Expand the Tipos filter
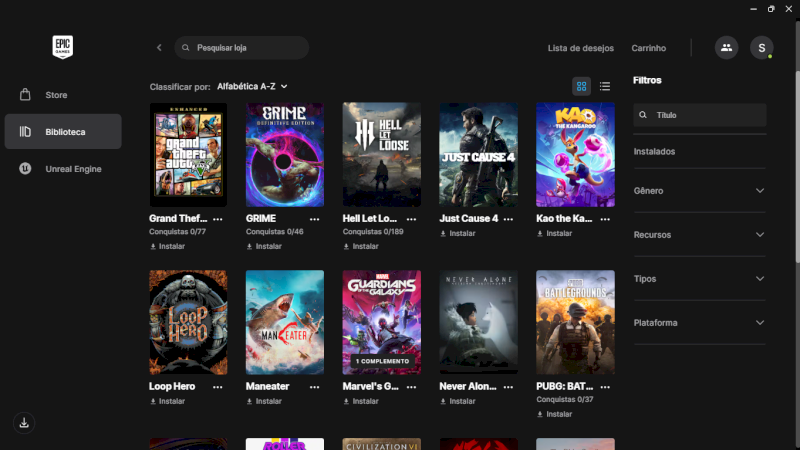Screen dimensions: 800x450 [699, 279]
